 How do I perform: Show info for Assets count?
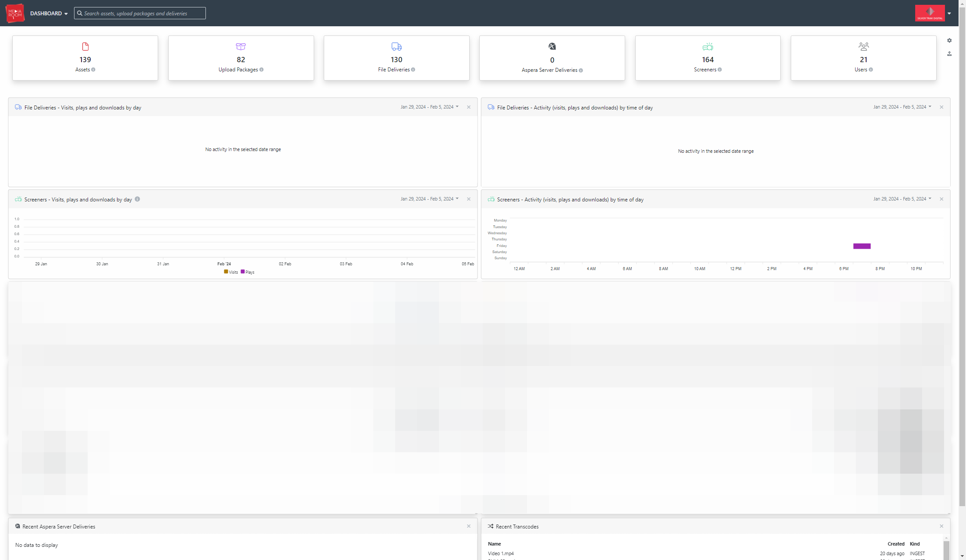(x=93, y=70)
